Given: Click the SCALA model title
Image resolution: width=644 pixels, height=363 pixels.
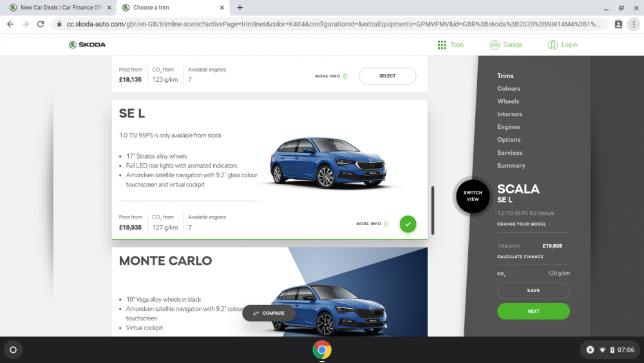Looking at the screenshot, I should [x=518, y=189].
